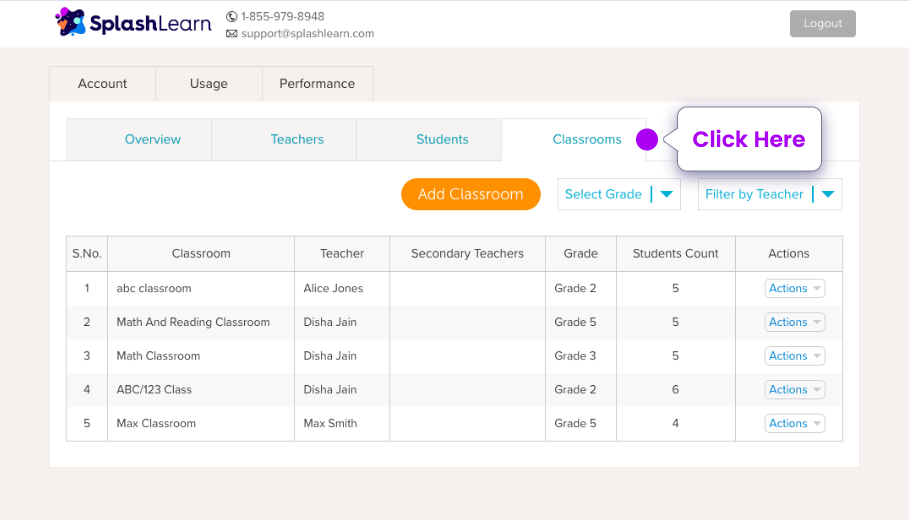
Task: Go to the Performance tab
Action: point(317,83)
